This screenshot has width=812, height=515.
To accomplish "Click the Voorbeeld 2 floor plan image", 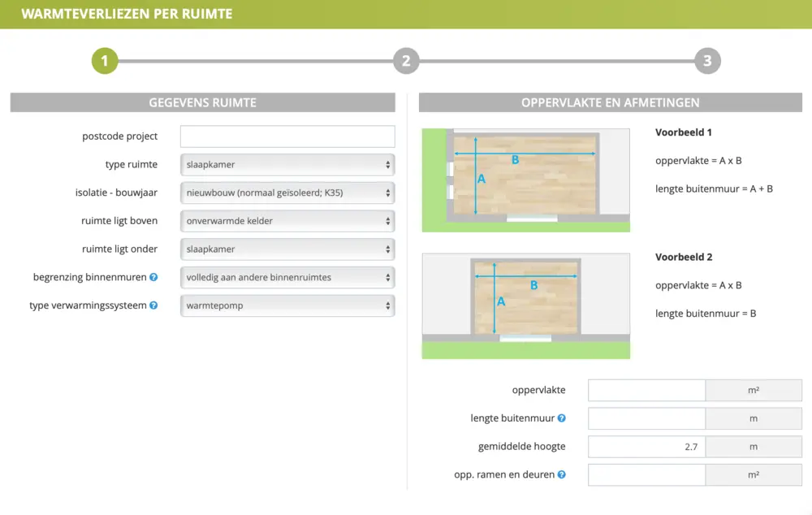I will coord(525,305).
